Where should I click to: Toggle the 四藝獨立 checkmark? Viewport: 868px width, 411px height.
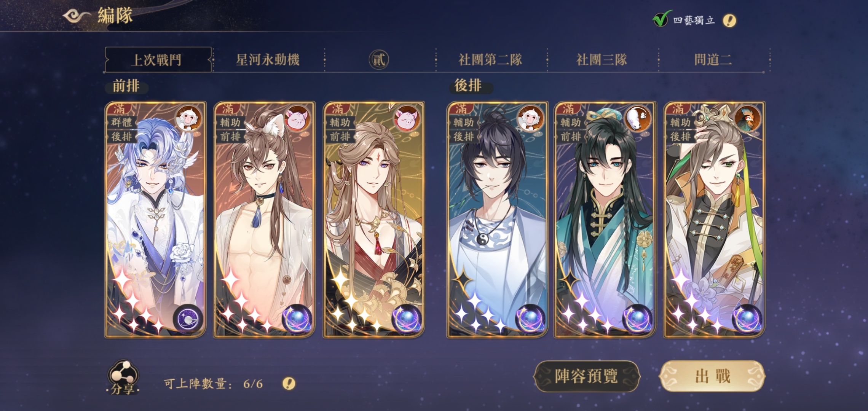pos(660,19)
